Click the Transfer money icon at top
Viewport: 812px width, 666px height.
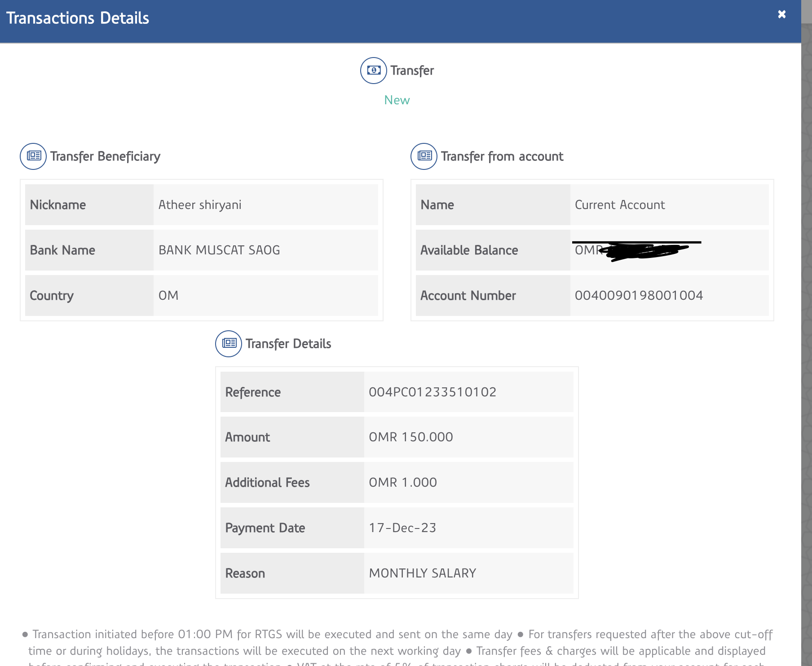tap(373, 71)
